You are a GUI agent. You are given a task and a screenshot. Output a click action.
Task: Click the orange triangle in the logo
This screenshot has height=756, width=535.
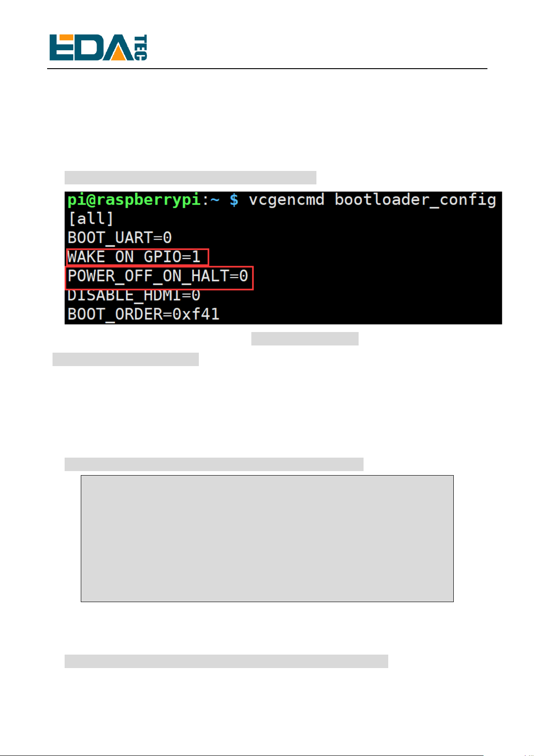click(x=121, y=51)
